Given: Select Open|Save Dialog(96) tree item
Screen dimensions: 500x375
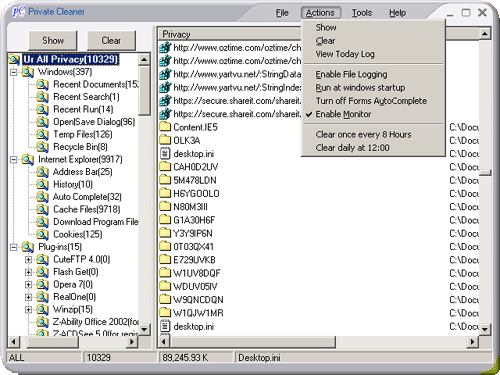Looking at the screenshot, I should 94,122.
